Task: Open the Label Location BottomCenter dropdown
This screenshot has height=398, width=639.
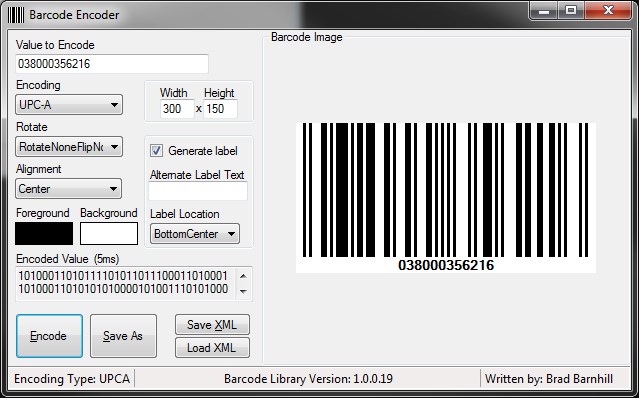Action: pos(195,234)
